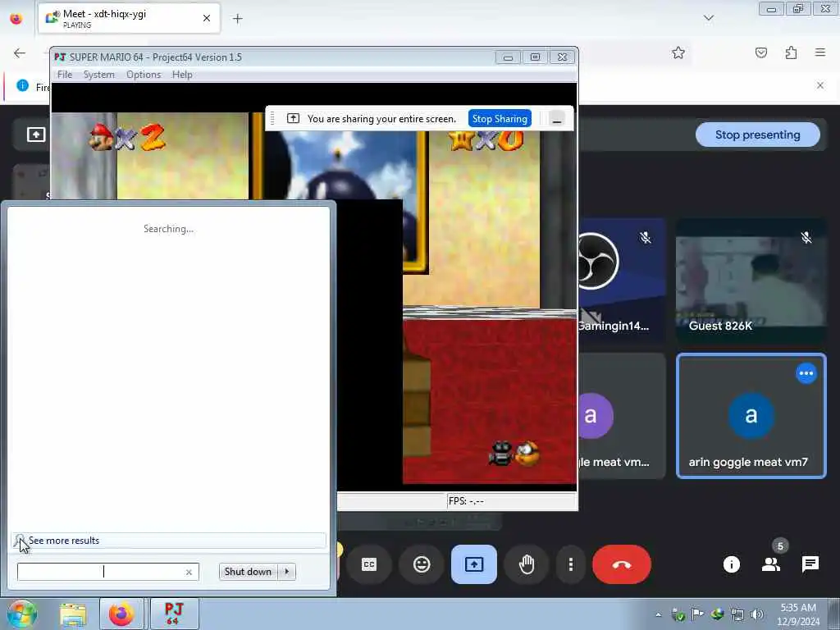
Task: Click the Stop Sharing button
Action: (x=500, y=118)
